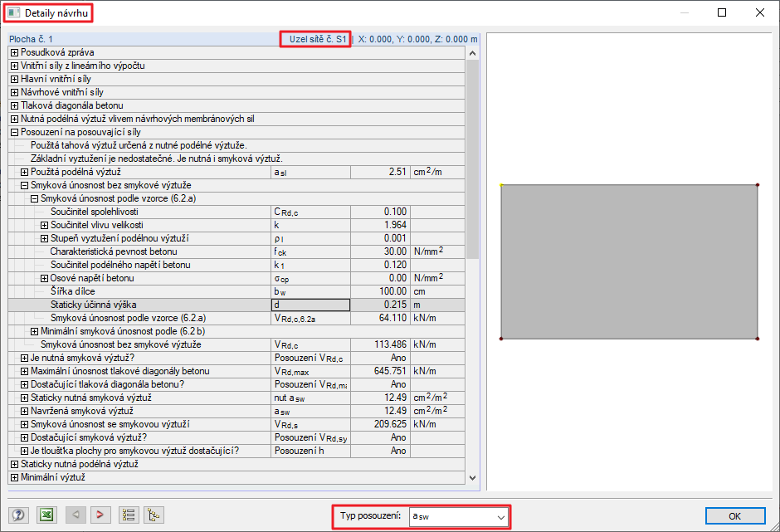Expand Součinitel vlivu velikosti row
Screen dimensions: 780x532
[x=44, y=225]
